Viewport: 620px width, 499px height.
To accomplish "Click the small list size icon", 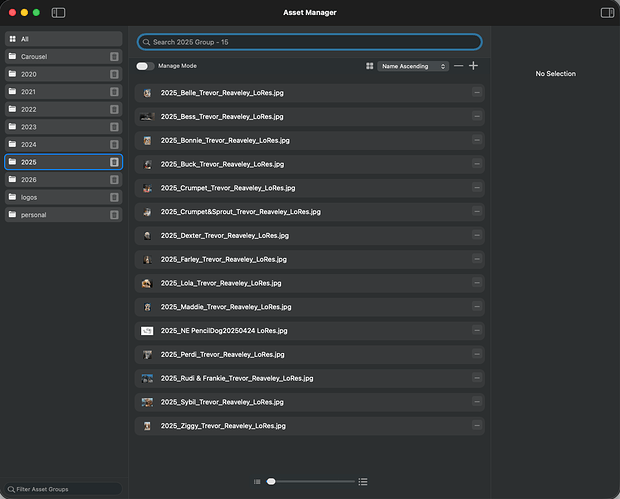I will tap(257, 481).
